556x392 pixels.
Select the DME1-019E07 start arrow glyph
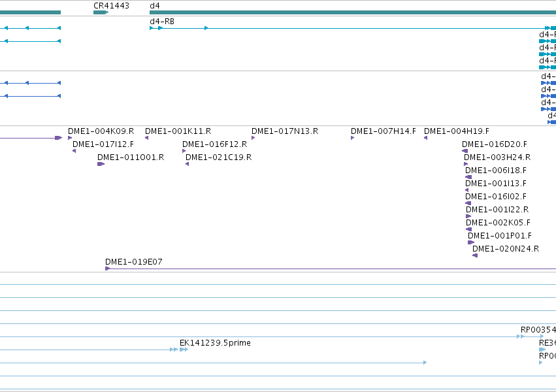point(107,269)
